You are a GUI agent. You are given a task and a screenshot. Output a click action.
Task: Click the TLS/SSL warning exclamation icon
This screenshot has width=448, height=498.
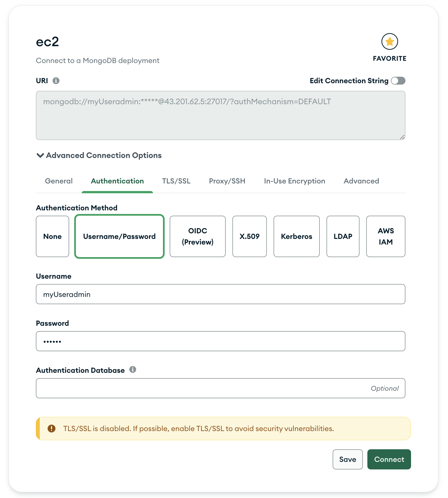click(52, 429)
